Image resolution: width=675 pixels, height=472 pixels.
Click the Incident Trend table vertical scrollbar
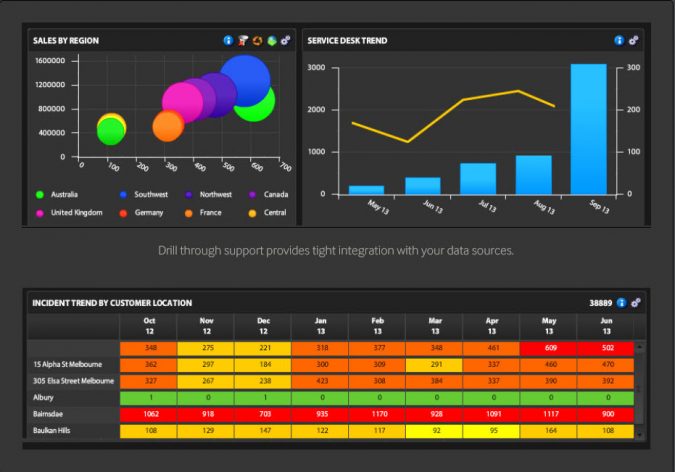point(641,390)
